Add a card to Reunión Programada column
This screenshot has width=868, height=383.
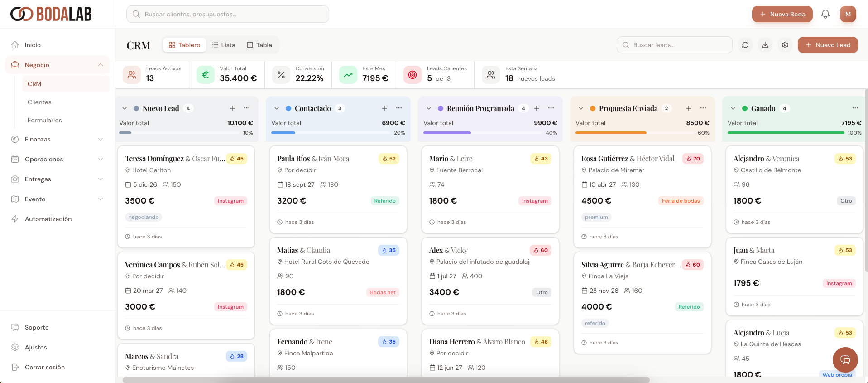pyautogui.click(x=537, y=108)
